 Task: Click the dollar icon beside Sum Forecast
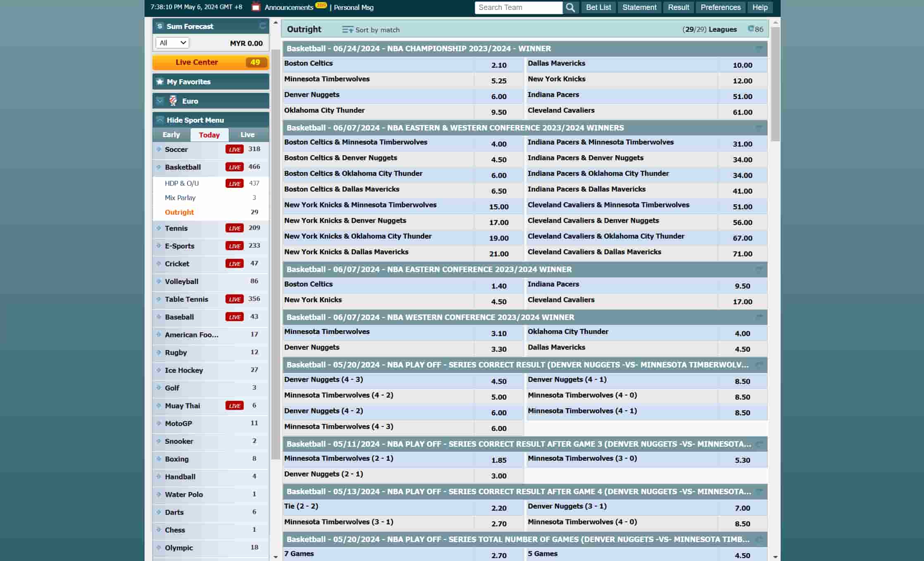pyautogui.click(x=160, y=26)
